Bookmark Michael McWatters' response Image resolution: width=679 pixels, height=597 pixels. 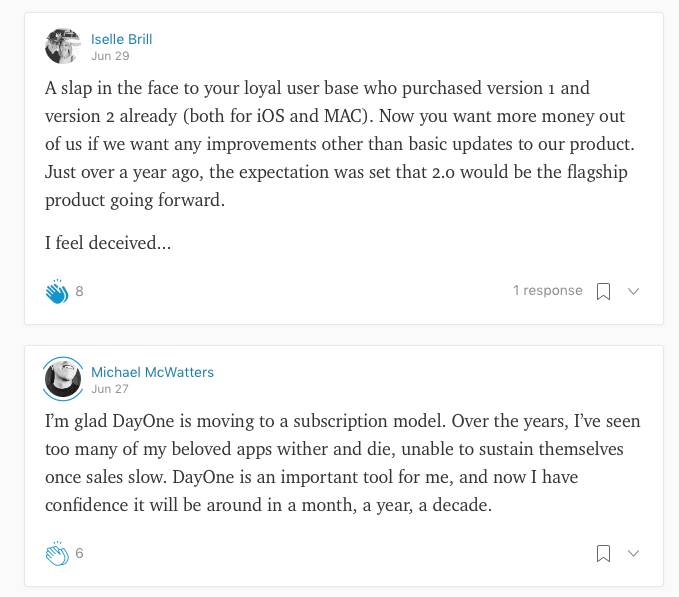[x=603, y=553]
